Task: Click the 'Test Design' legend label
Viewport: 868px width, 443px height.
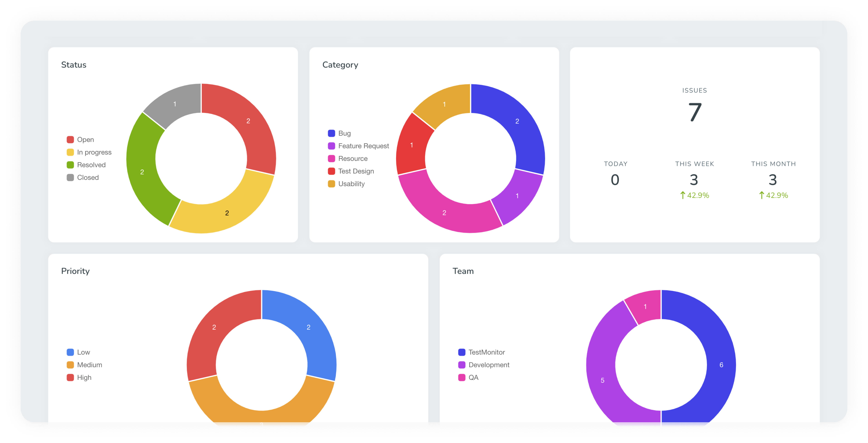Action: click(x=356, y=171)
